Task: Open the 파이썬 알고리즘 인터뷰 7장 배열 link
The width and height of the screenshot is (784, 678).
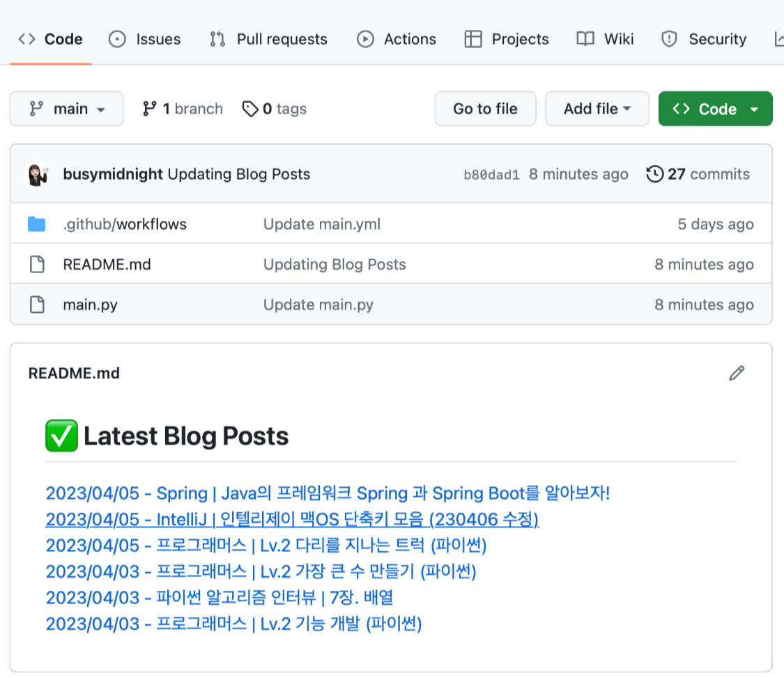Action: 220,597
